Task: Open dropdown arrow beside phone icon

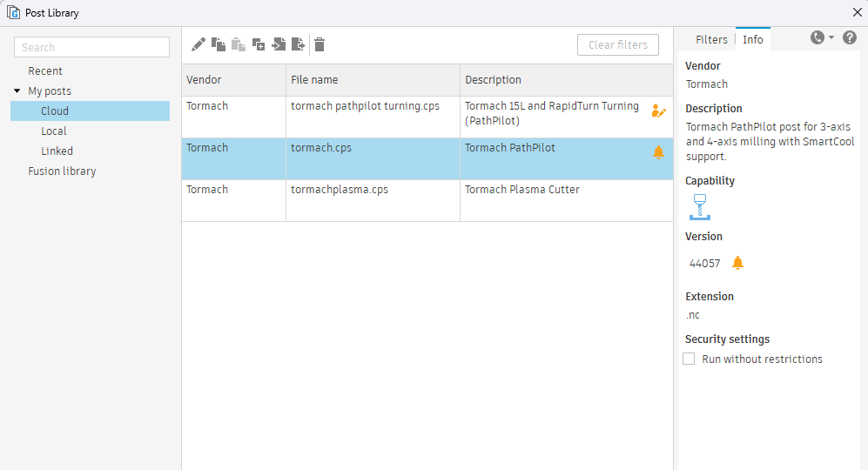Action: (831, 37)
